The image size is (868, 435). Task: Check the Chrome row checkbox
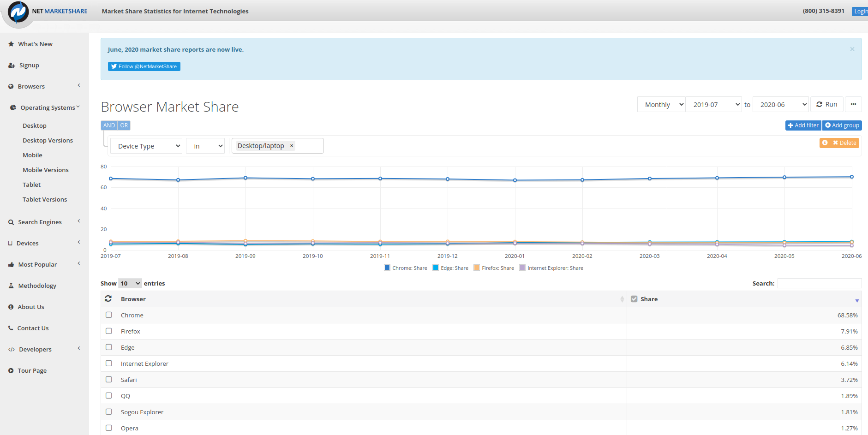tap(109, 315)
